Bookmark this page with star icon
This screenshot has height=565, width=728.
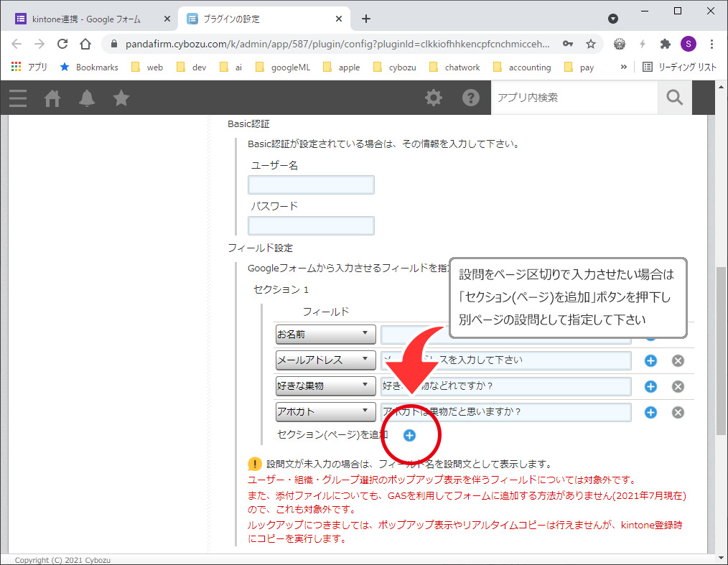[x=591, y=44]
